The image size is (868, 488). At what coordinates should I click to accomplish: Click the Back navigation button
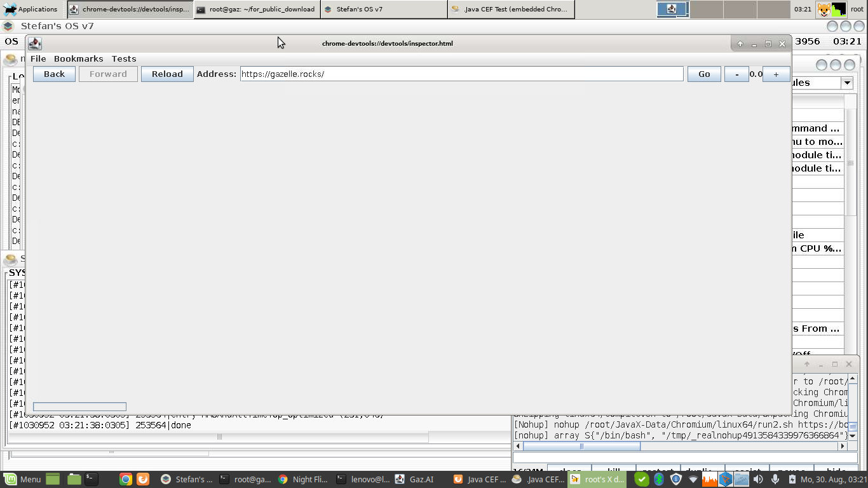click(x=54, y=74)
